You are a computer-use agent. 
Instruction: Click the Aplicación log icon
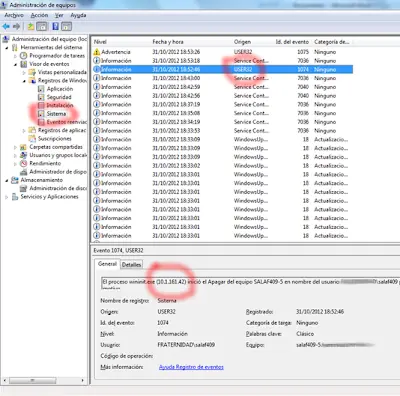click(x=41, y=89)
